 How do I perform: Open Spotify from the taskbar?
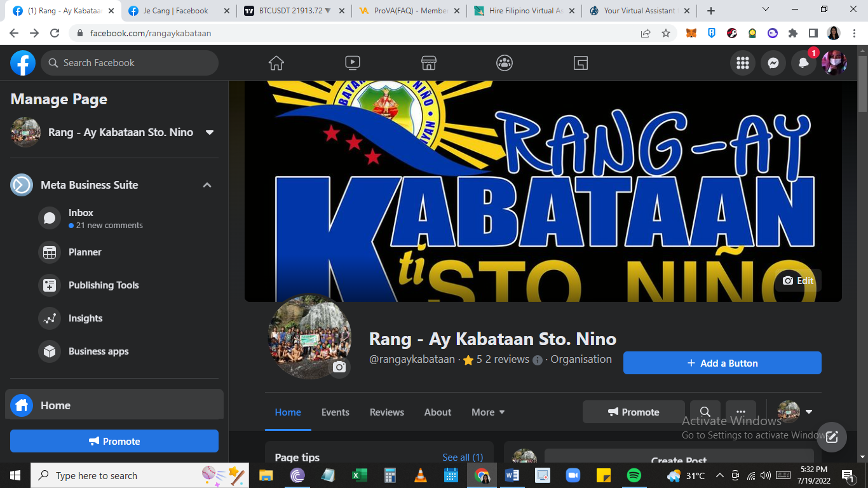(x=634, y=475)
